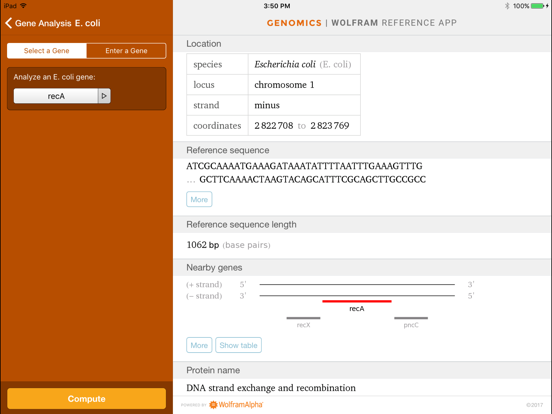Tap the Analyze an E. coli gene label

(x=54, y=77)
